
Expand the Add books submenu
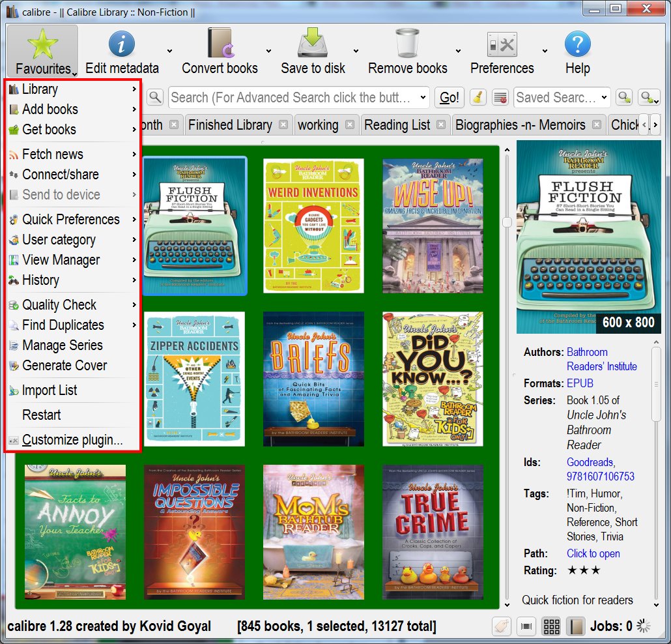coord(73,110)
